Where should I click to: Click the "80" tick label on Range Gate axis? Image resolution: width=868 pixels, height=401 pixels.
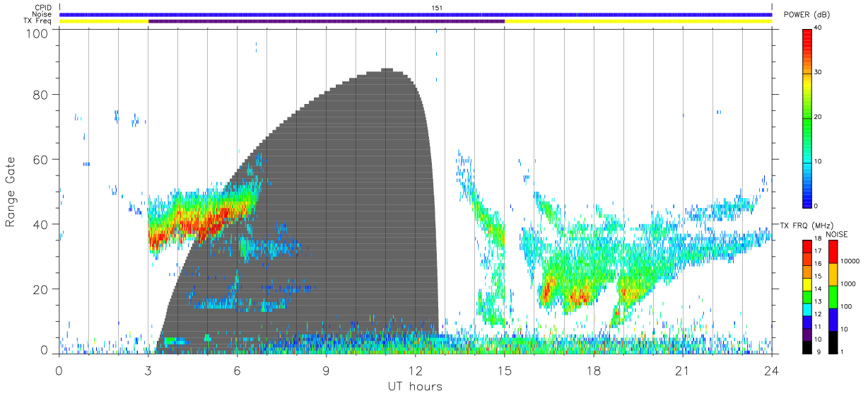42,95
